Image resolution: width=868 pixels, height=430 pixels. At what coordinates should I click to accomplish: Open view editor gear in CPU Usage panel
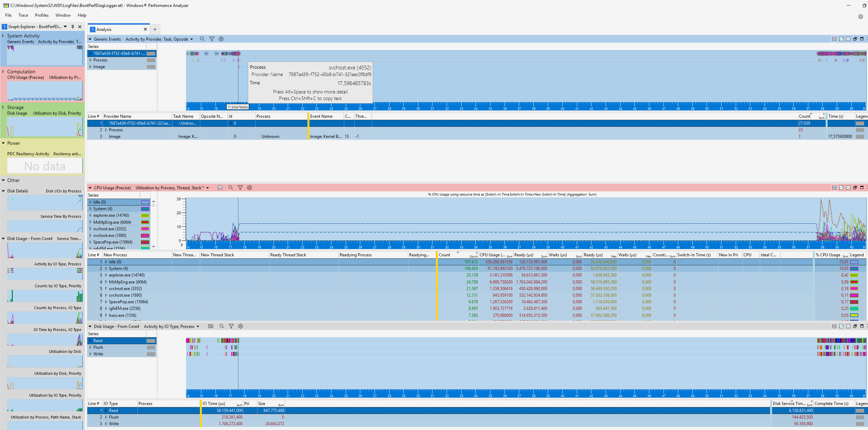[250, 188]
